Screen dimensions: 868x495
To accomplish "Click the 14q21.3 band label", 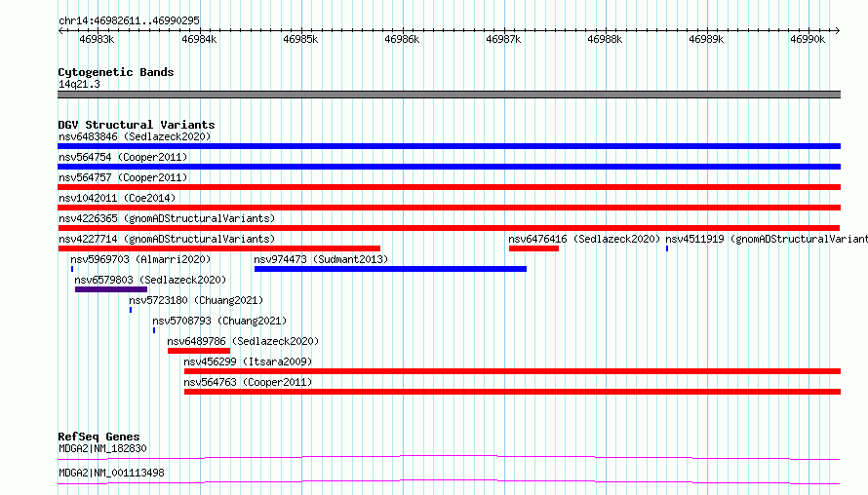I will pyautogui.click(x=79, y=84).
